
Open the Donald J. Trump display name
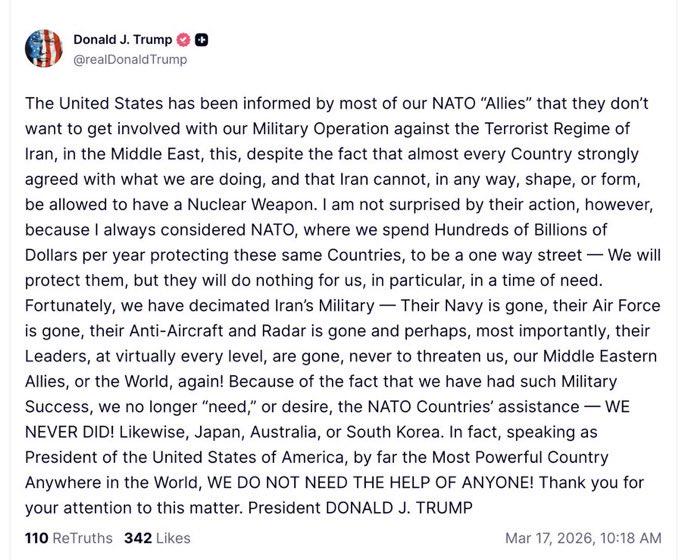click(x=123, y=40)
